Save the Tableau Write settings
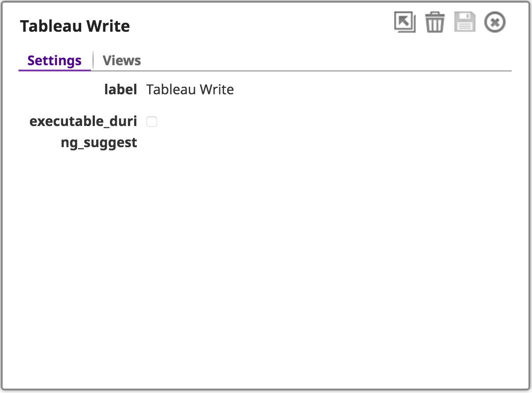The width and height of the screenshot is (532, 393). click(x=465, y=22)
